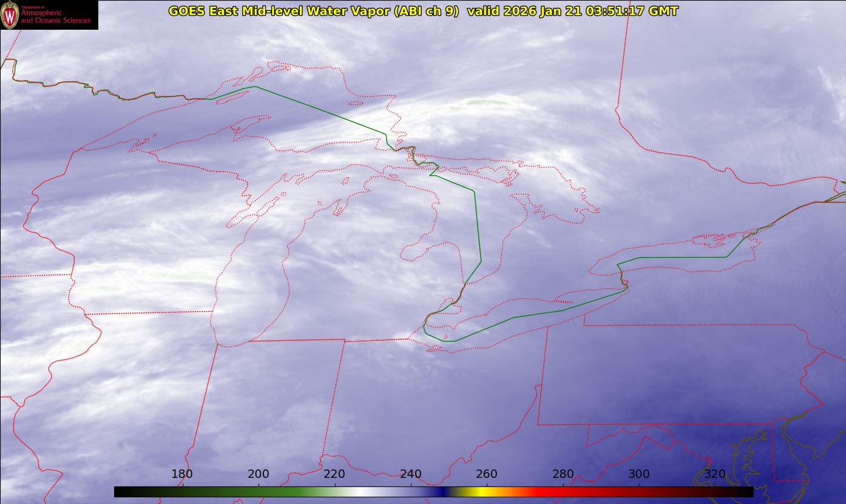Click the "180" colorbar tick label
The height and width of the screenshot is (504, 846).
182,474
